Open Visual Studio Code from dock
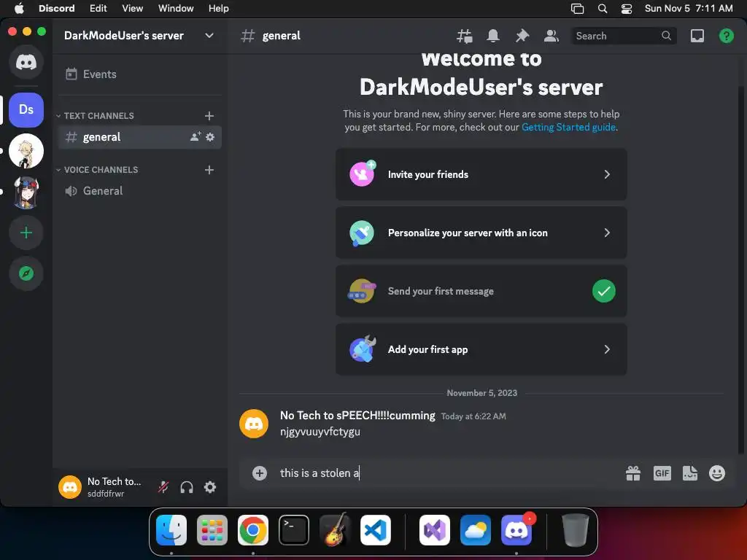This screenshot has width=747, height=560. [x=376, y=530]
